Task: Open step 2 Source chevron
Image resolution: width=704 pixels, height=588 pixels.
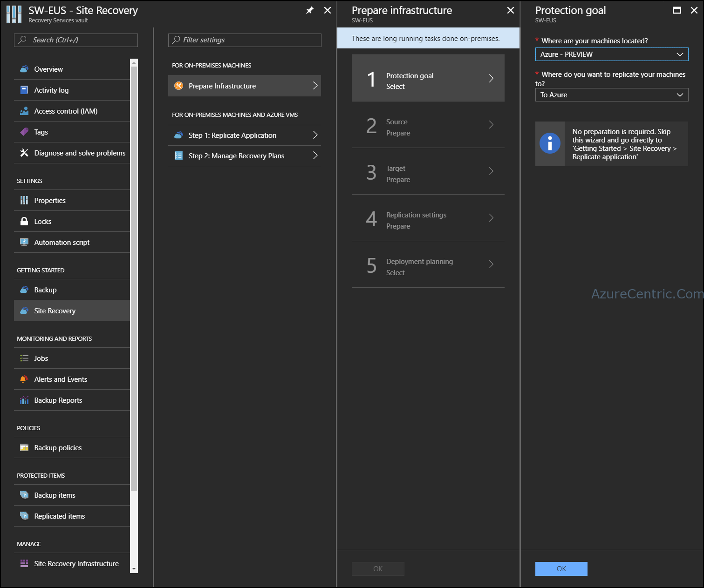Action: (491, 125)
